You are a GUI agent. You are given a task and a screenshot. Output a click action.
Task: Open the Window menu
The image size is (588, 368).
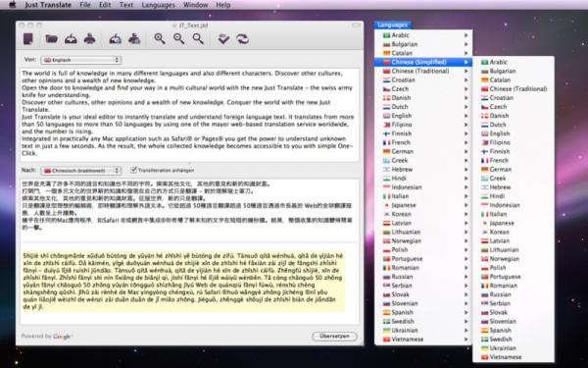coord(195,5)
